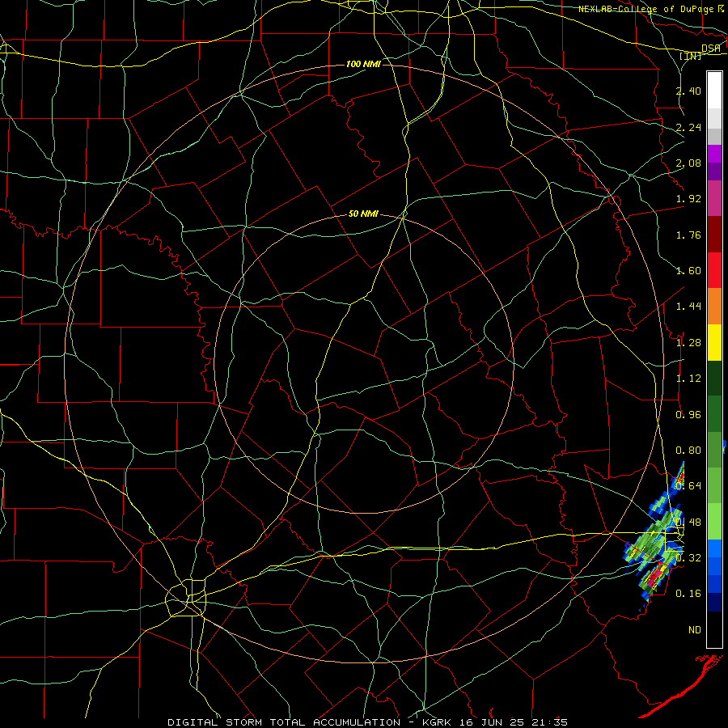Click the rainfall echo cluster on map
Screen dimensions: 728x728
[x=655, y=538]
